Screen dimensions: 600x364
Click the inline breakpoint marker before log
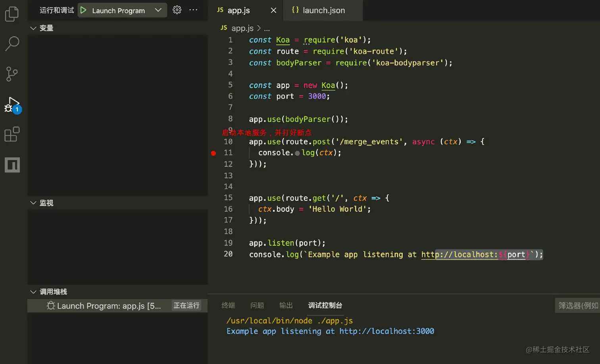pos(297,153)
